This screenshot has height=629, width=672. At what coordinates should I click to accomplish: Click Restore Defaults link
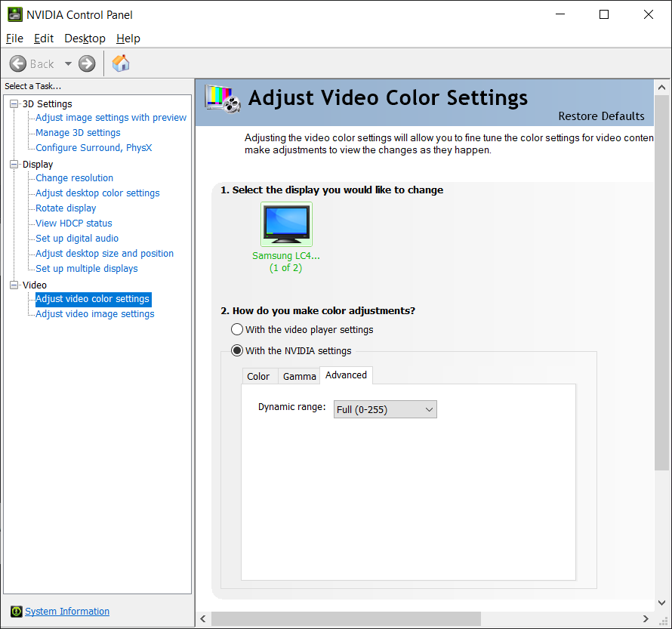tap(601, 116)
